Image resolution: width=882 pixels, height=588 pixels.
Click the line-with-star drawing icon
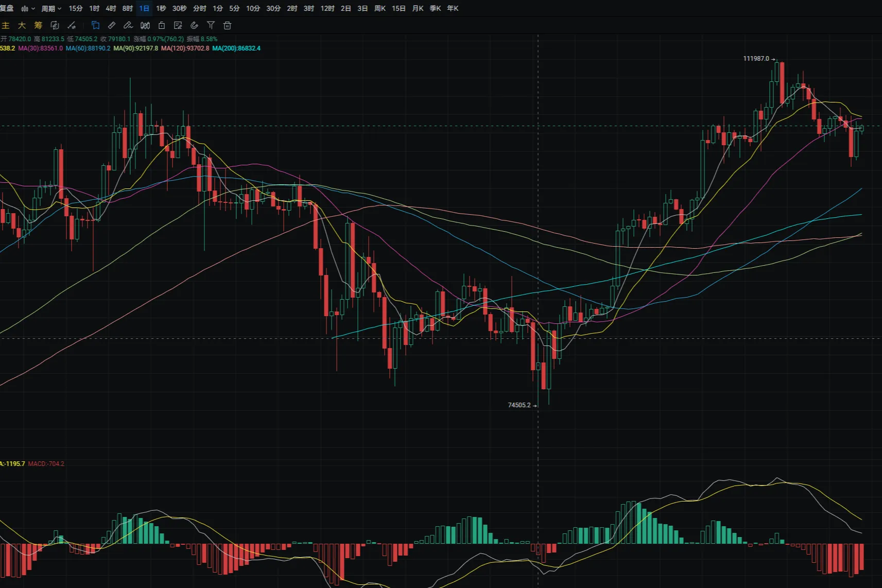[72, 25]
